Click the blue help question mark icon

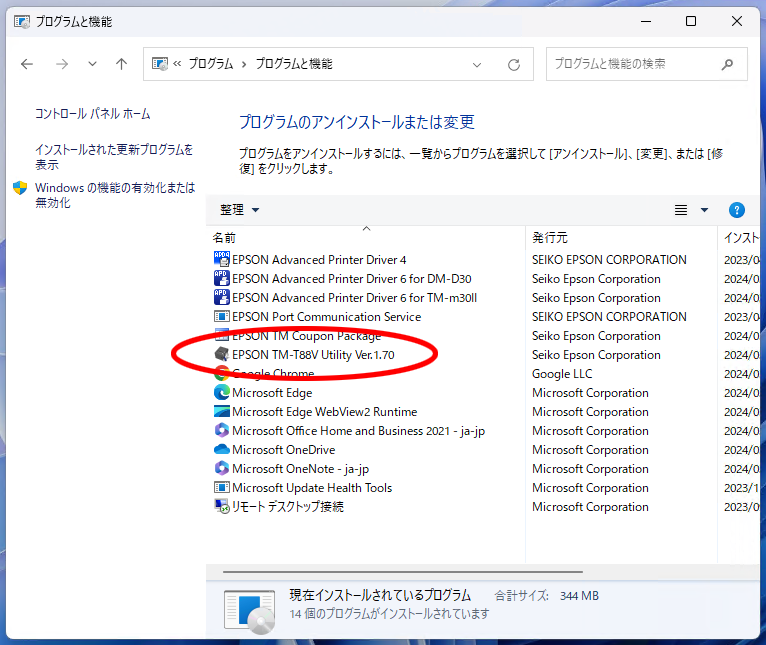pos(737,210)
